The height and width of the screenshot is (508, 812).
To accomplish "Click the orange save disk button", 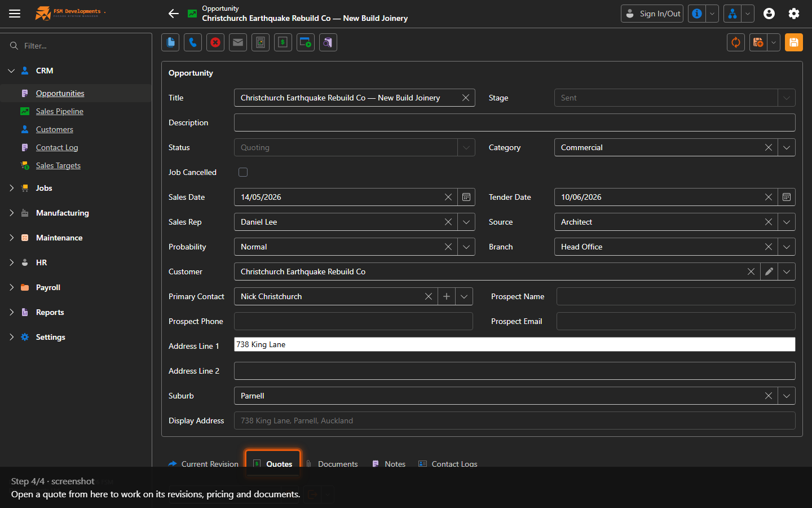I will point(794,42).
